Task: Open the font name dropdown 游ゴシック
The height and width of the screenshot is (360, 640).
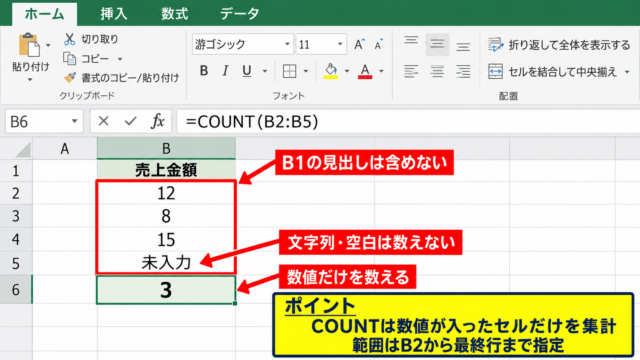Action: click(x=287, y=44)
